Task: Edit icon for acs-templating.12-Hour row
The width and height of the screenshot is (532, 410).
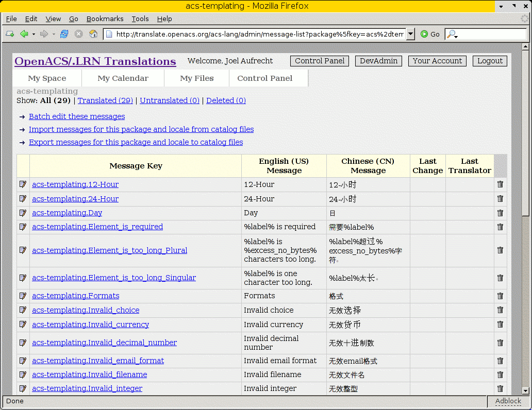Action: click(x=23, y=184)
